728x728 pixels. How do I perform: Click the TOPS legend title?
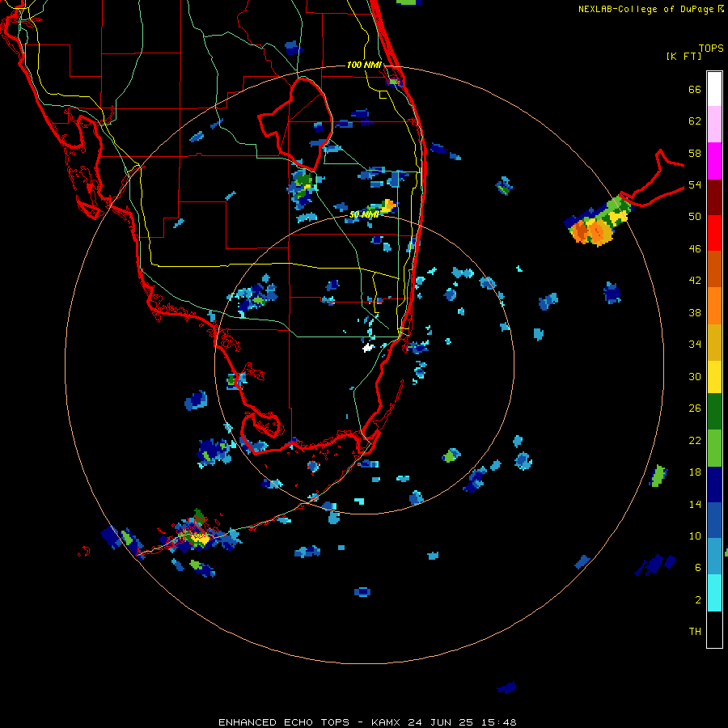pyautogui.click(x=711, y=49)
